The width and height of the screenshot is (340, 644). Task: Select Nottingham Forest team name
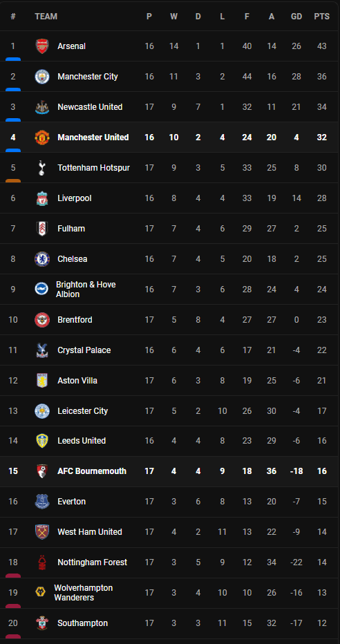(x=93, y=562)
